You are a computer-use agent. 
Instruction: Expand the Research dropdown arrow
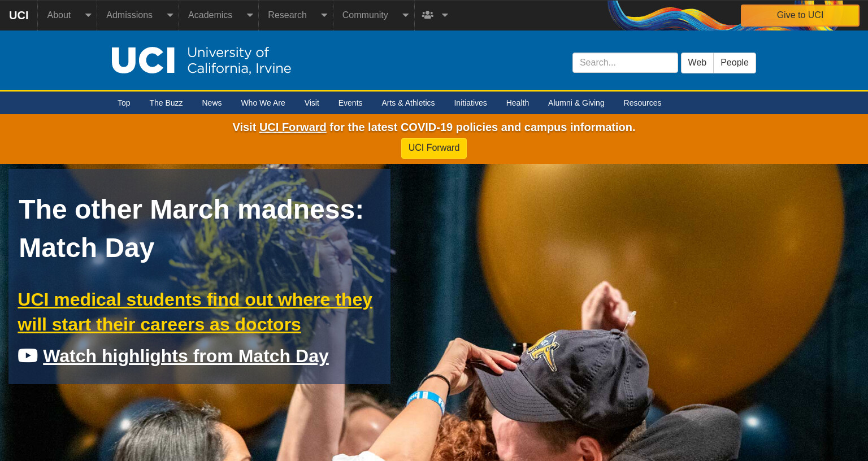pyautogui.click(x=324, y=15)
